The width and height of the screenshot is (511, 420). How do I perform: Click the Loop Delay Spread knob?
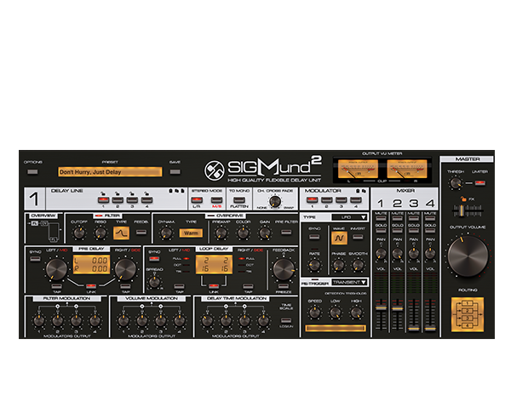point(154,281)
